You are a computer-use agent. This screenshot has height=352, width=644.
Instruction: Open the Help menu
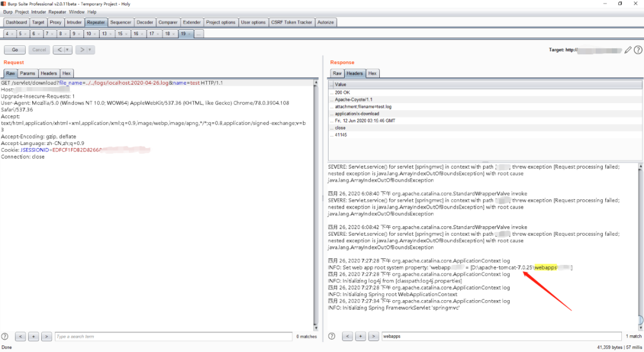click(x=92, y=12)
